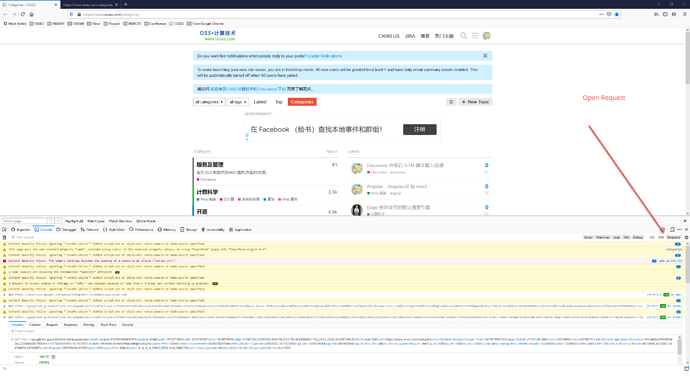Dismiss the notifications banner with the X
This screenshot has width=690, height=377.
(x=485, y=56)
